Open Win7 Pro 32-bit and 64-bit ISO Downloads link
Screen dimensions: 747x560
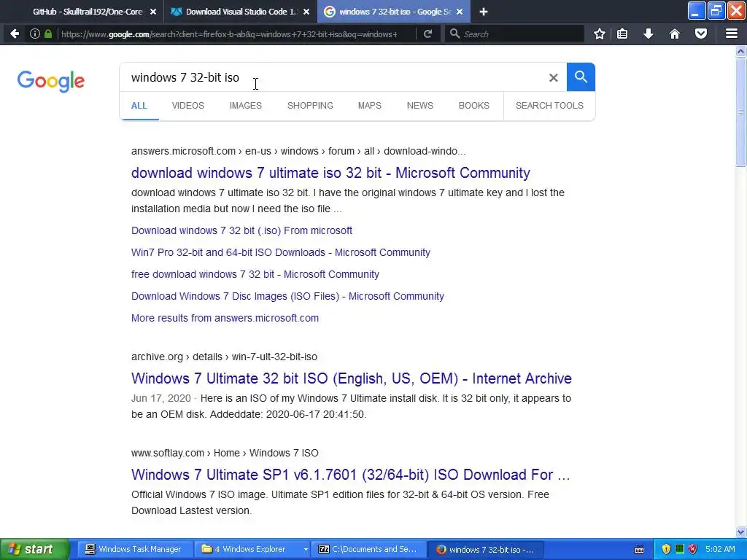click(281, 252)
